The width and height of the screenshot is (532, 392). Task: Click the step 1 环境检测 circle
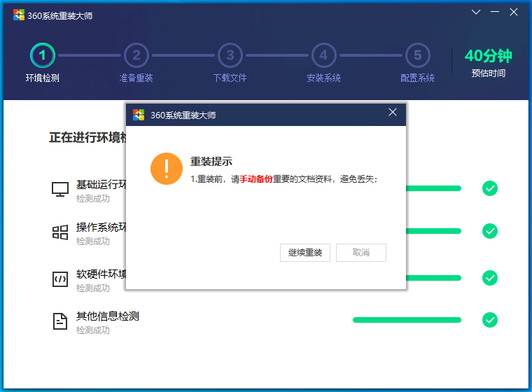43,55
